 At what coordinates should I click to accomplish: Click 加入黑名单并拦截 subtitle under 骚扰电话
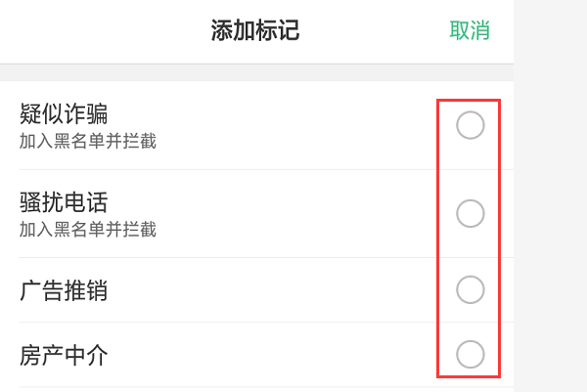88,230
